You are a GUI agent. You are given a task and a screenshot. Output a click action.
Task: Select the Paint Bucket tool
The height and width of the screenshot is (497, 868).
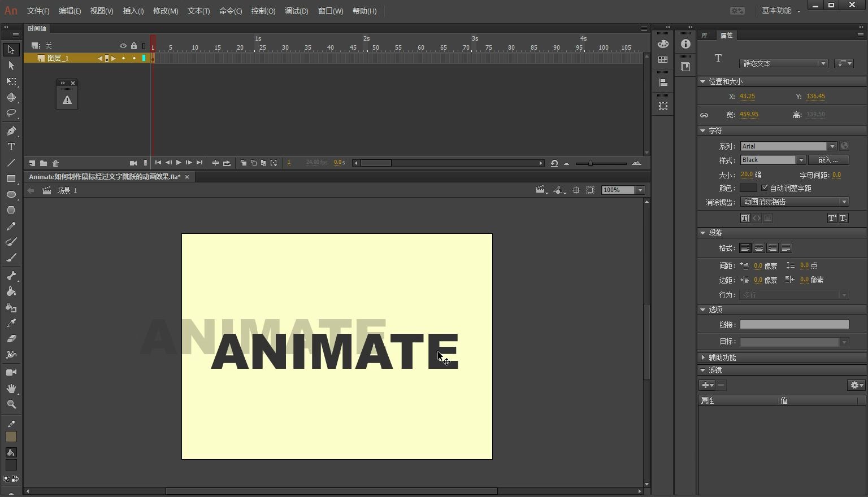pos(11,291)
